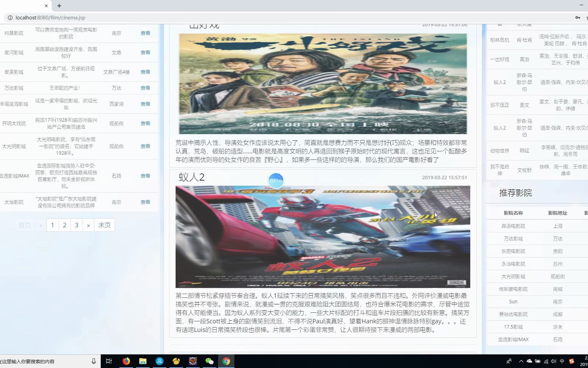The image size is (588, 368).
Task: Select 17.5影城 in recommended cinemas
Action: point(513,327)
